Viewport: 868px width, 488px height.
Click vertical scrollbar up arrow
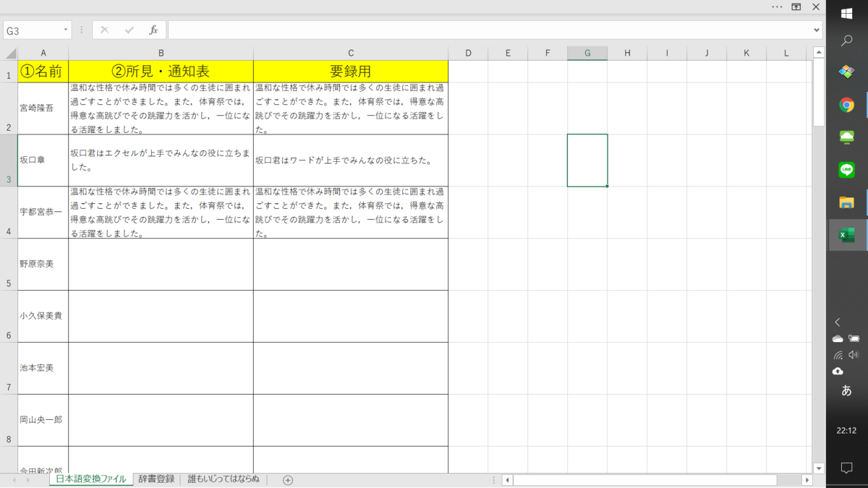819,53
